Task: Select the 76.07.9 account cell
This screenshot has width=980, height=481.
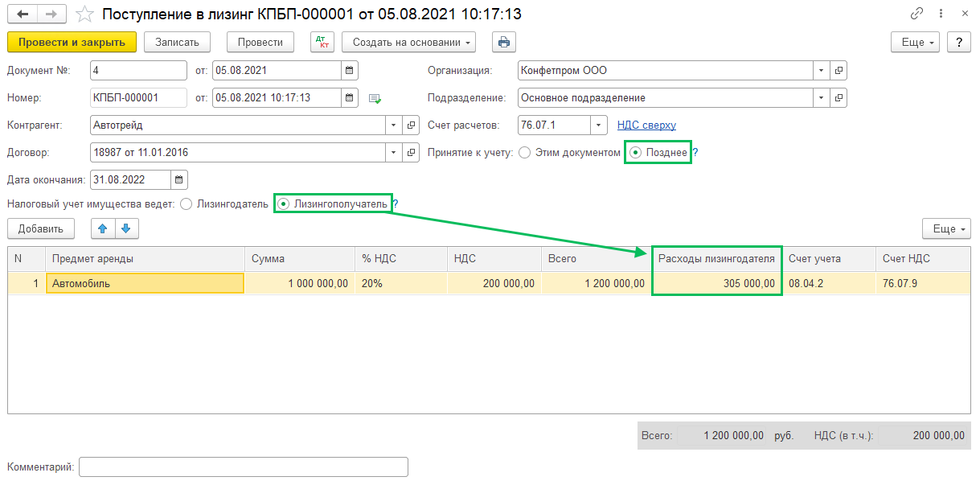Action: click(923, 283)
